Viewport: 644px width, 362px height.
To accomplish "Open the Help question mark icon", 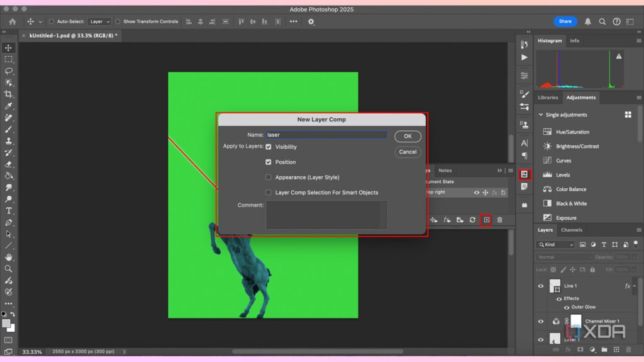I will tap(616, 21).
